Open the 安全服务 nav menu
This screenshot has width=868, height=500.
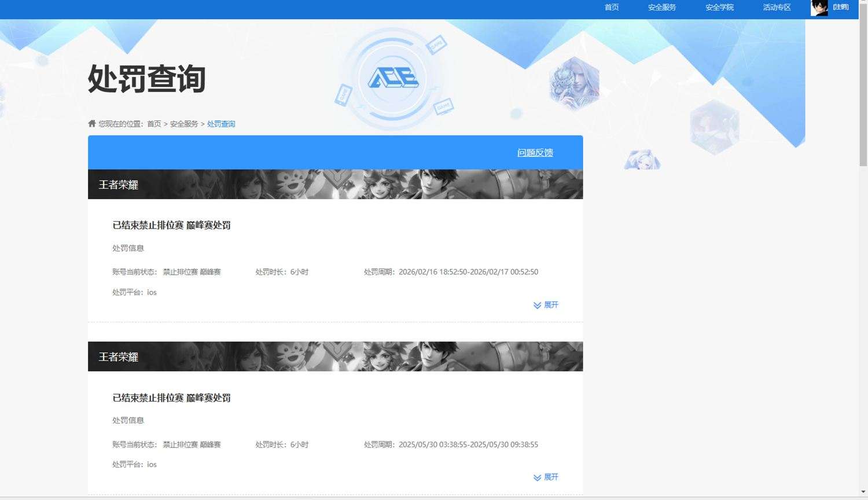click(x=662, y=8)
